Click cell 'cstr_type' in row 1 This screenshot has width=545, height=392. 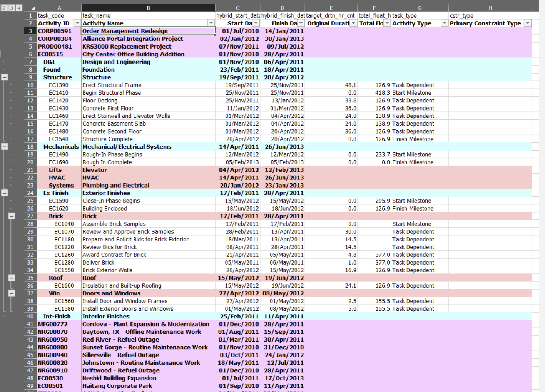click(x=490, y=16)
